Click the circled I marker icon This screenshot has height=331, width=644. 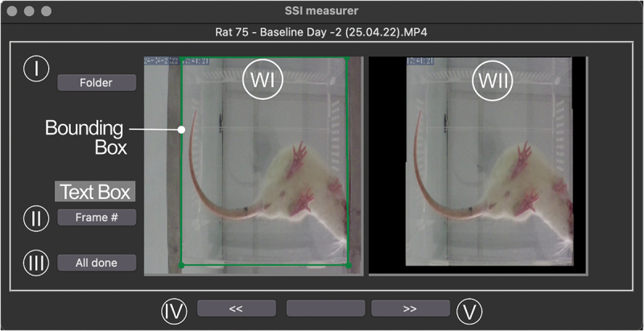point(36,69)
